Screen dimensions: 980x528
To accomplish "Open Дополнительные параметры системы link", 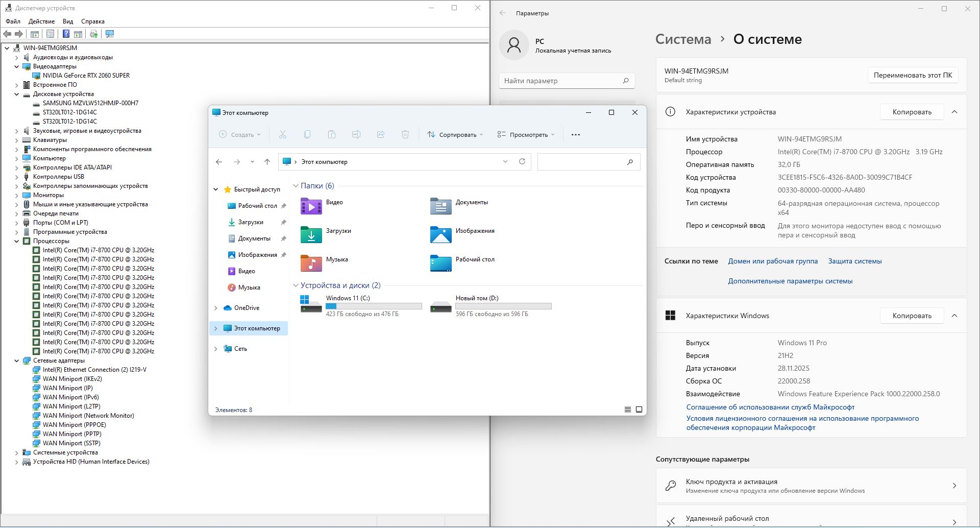I will coord(790,281).
